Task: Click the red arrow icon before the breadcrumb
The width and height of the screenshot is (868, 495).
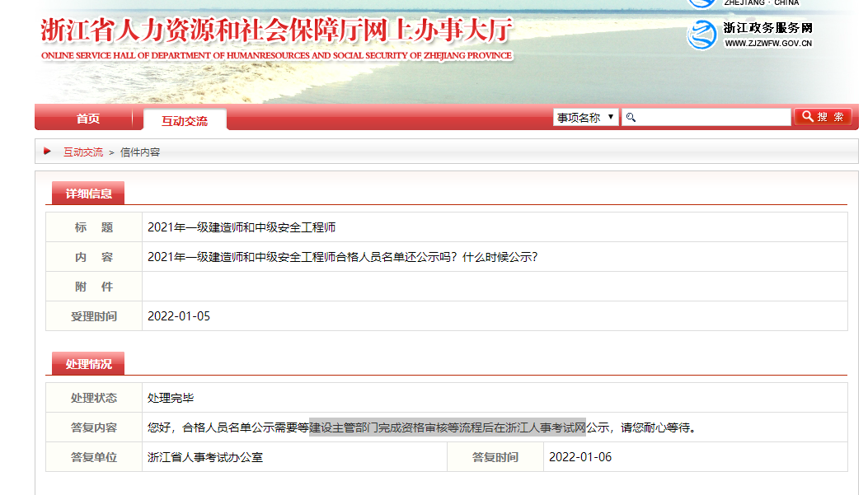Action: (48, 152)
